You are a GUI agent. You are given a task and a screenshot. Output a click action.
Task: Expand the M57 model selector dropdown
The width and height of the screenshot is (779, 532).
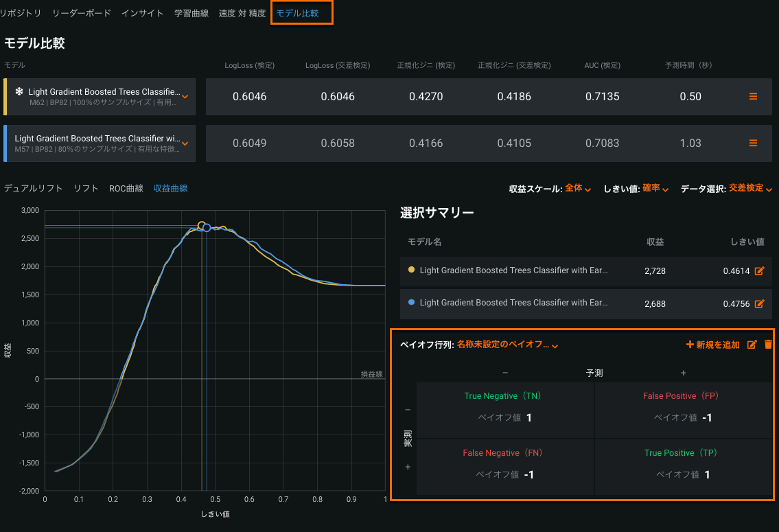(185, 143)
